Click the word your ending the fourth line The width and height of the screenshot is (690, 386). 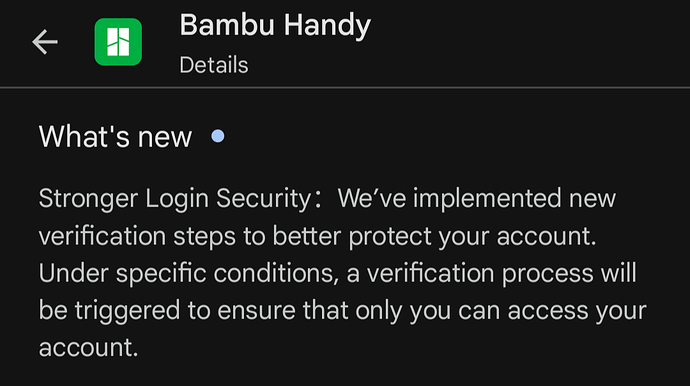pos(621,312)
